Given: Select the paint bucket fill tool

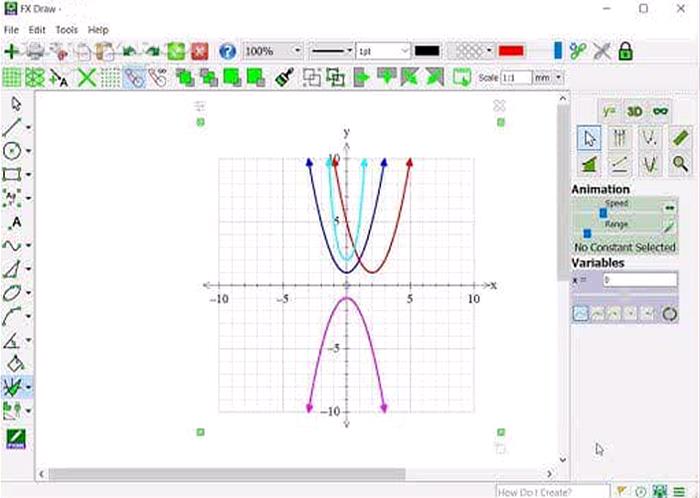Looking at the screenshot, I should 16,363.
